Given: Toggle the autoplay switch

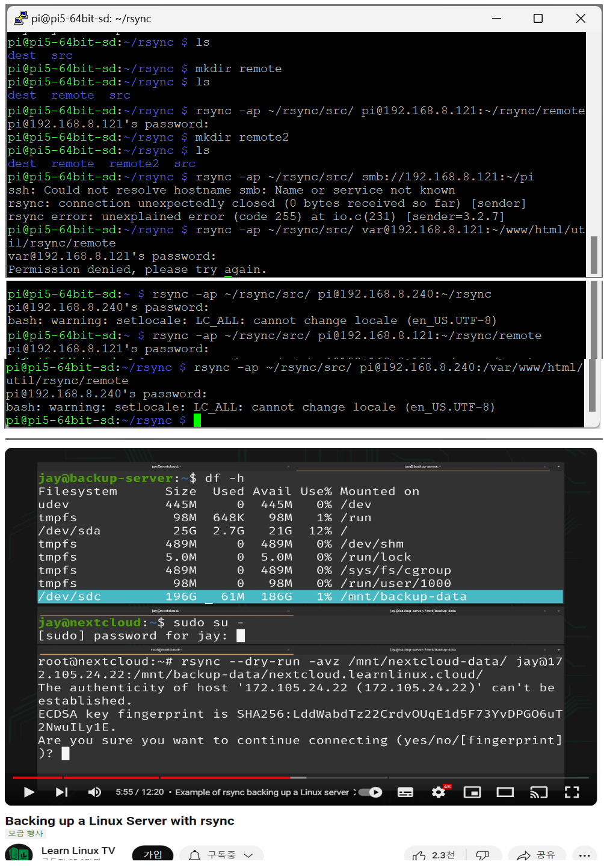Looking at the screenshot, I should coord(371,792).
